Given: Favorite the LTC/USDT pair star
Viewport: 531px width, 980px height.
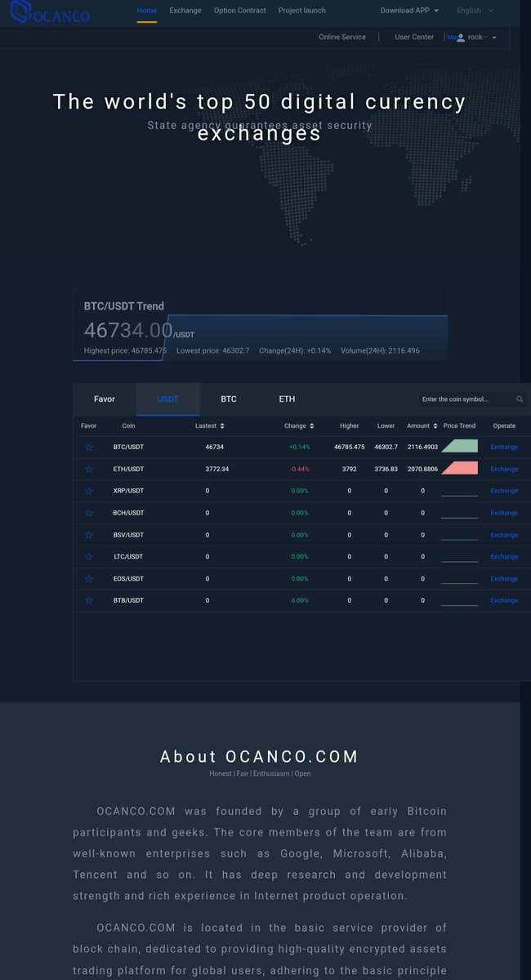Looking at the screenshot, I should pos(88,556).
